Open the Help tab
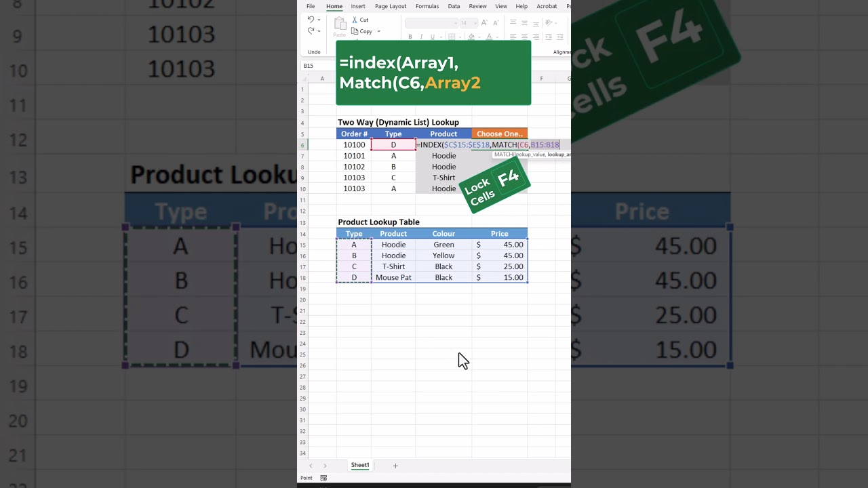Viewport: 868px width, 488px height. [x=521, y=6]
